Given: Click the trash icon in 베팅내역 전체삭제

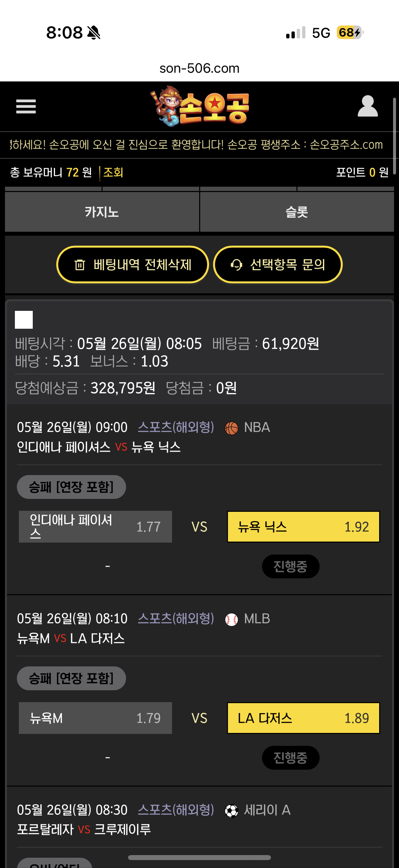Looking at the screenshot, I should 80,265.
